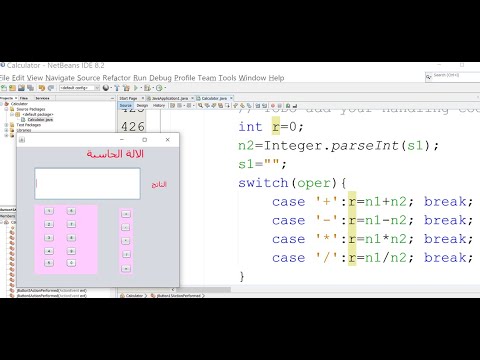This screenshot has width=480, height=360.
Task: Open the Navigate menu
Action: tap(60, 78)
